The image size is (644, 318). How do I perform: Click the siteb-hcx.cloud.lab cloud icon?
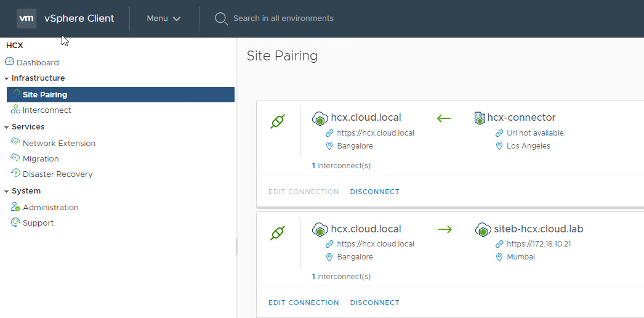(x=483, y=229)
